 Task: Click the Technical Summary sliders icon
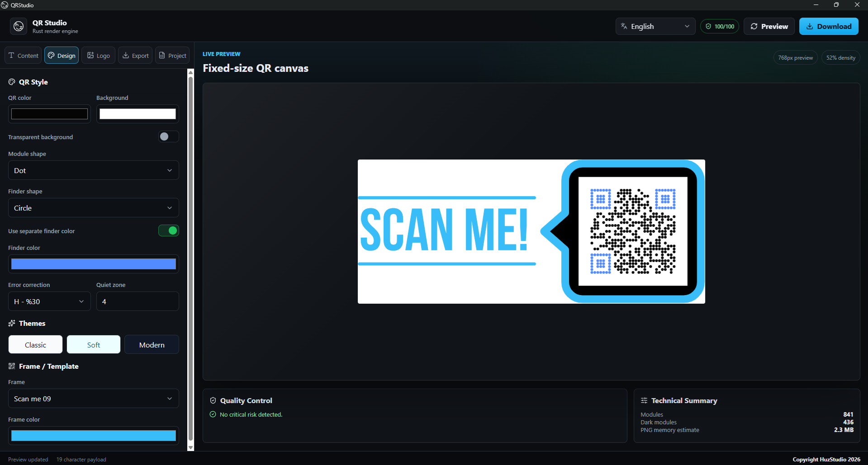point(644,400)
